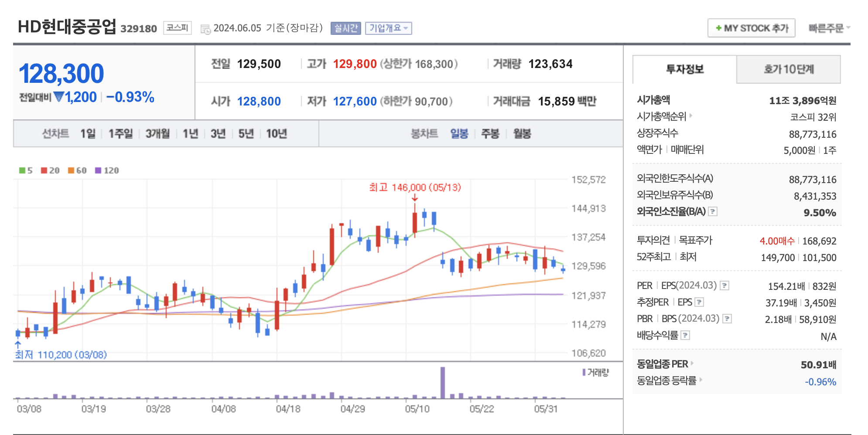Click the orange 60-day moving average swatch
Screen dimensions: 868x435
[71, 170]
